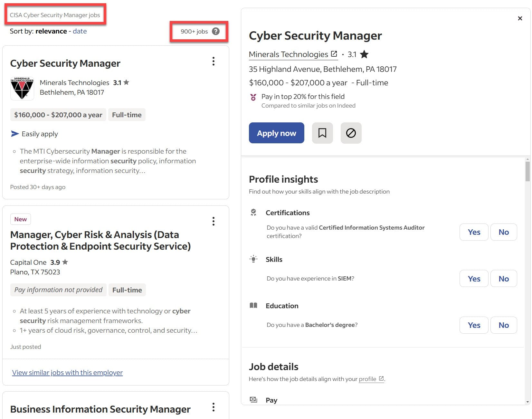The width and height of the screenshot is (532, 419).
Task: Open options menu for Cyber Security Manager card
Action: (x=213, y=61)
